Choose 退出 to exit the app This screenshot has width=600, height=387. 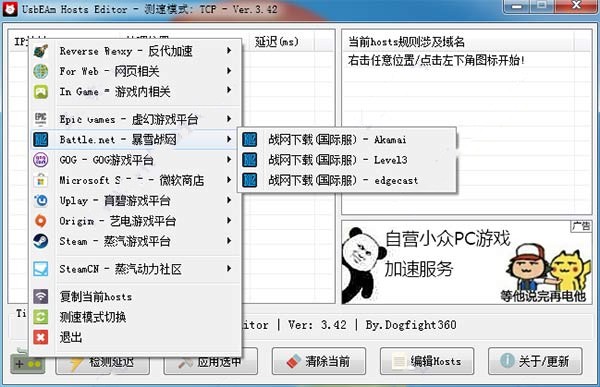click(135, 337)
